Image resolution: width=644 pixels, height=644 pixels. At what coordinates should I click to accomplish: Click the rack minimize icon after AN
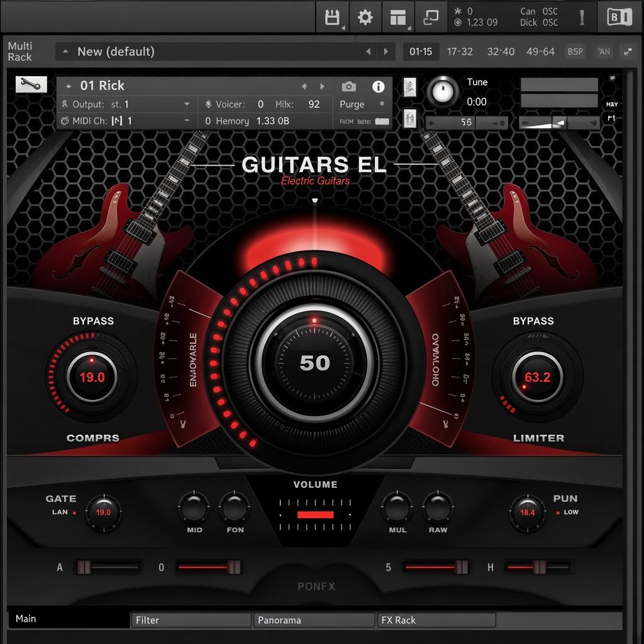click(628, 52)
